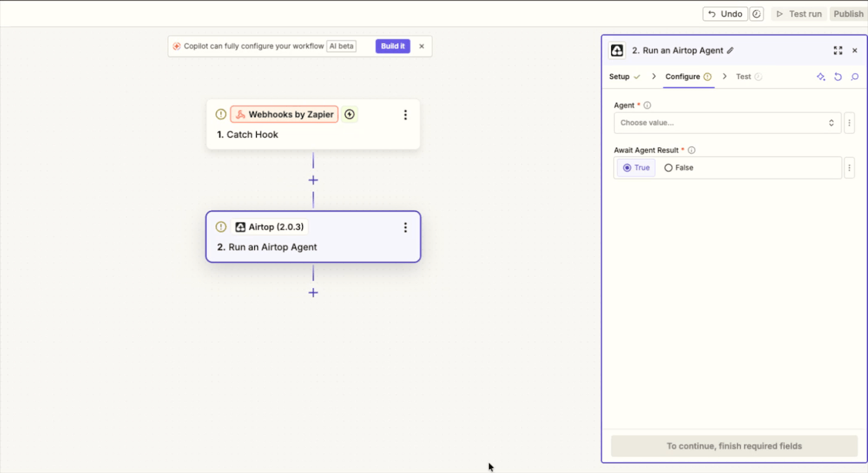Click warning icon on Airtop step
Image resolution: width=868 pixels, height=473 pixels.
click(x=221, y=227)
